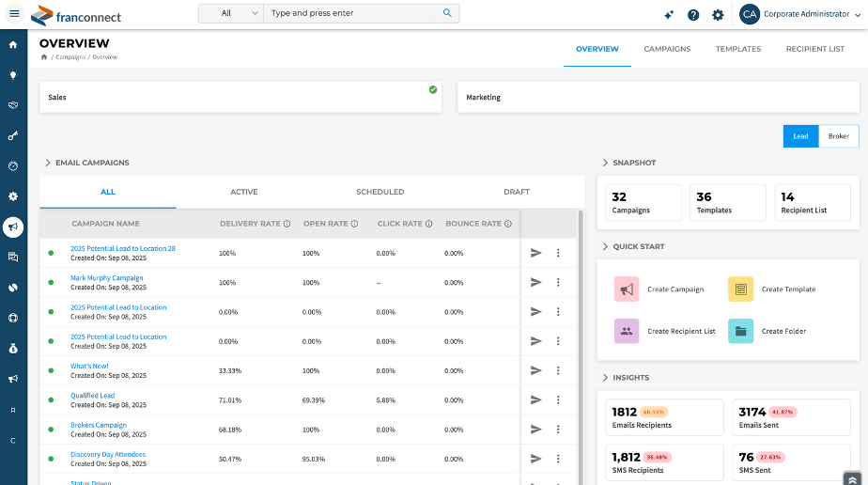Open the Discovery Day Attendees campaign
This screenshot has height=485, width=868.
click(x=108, y=454)
